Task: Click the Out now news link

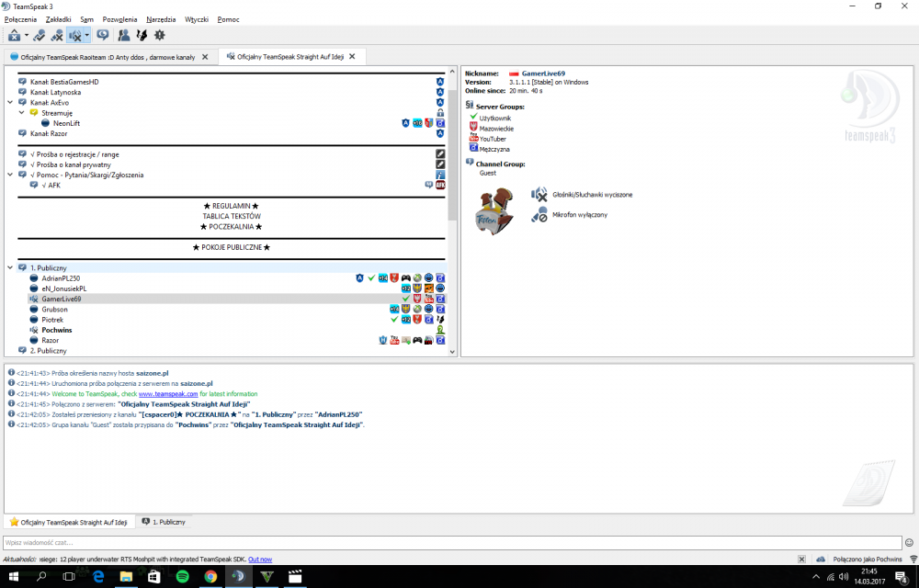Action: 260,560
